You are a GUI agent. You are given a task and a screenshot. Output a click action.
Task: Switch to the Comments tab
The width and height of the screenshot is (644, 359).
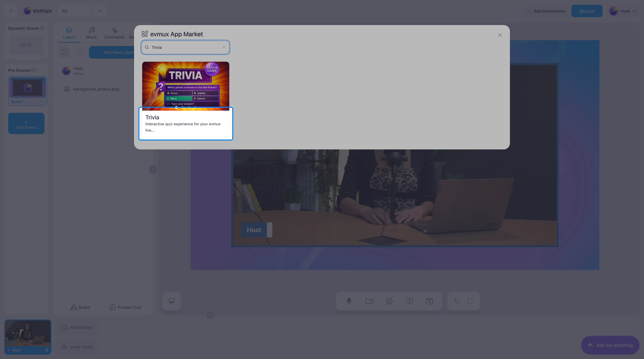coord(114,33)
